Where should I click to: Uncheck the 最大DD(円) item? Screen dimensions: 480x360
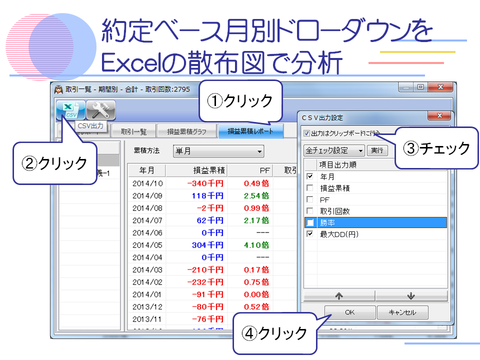310,234
